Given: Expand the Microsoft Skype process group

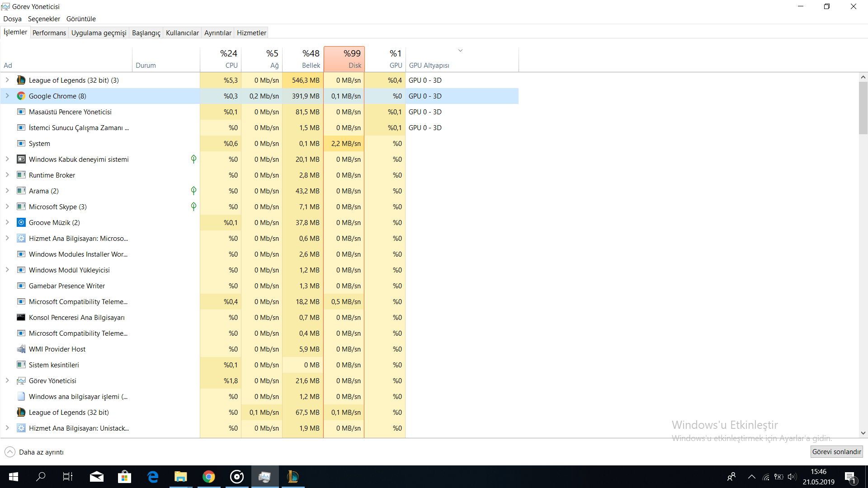Looking at the screenshot, I should [7, 207].
